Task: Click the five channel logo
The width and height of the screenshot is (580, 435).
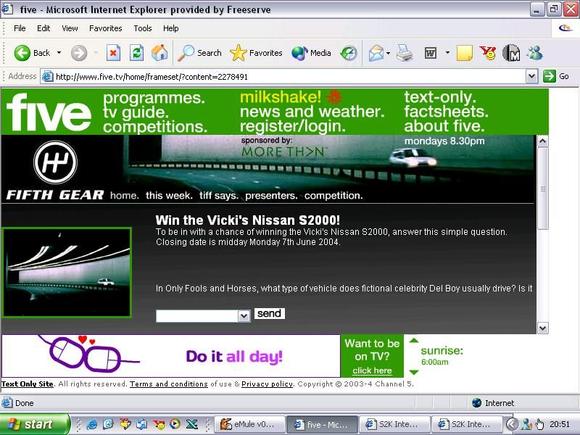Action: coord(48,112)
